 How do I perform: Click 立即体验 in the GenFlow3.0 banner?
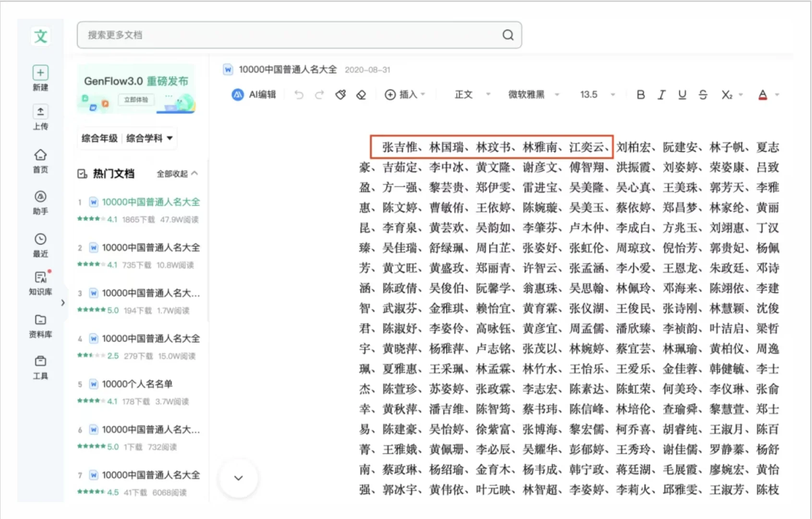[x=135, y=100]
